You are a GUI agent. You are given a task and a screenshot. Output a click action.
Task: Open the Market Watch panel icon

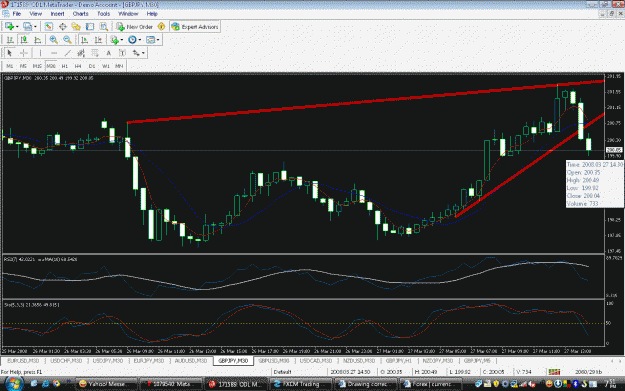point(49,27)
